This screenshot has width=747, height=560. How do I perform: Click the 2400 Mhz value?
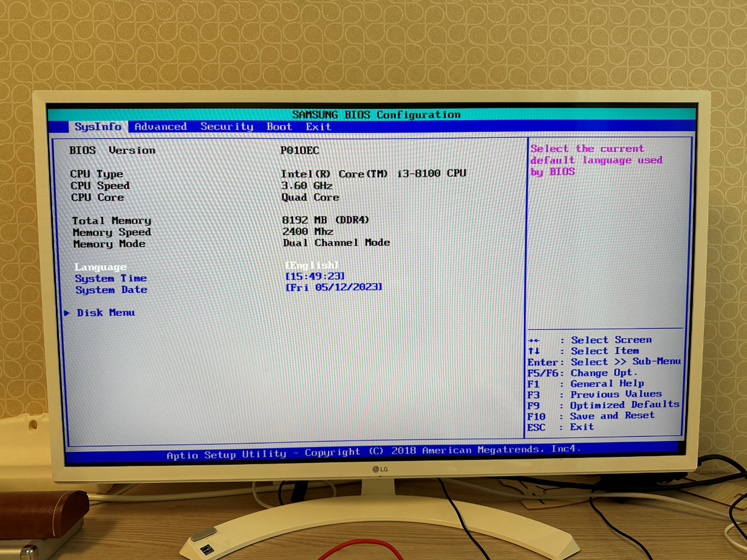point(308,231)
